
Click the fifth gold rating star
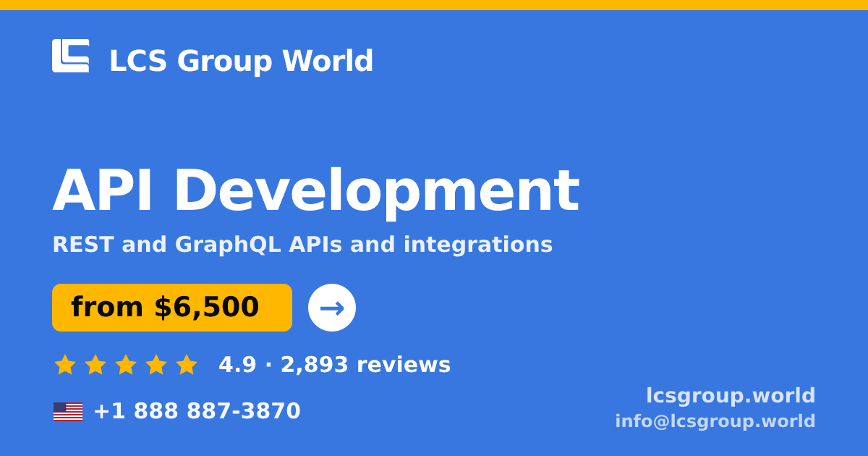(187, 365)
